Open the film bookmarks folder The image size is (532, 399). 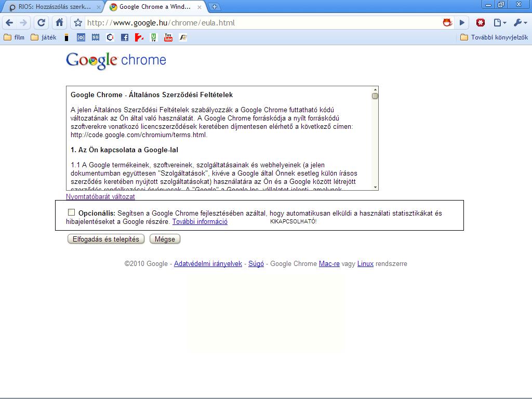point(14,37)
